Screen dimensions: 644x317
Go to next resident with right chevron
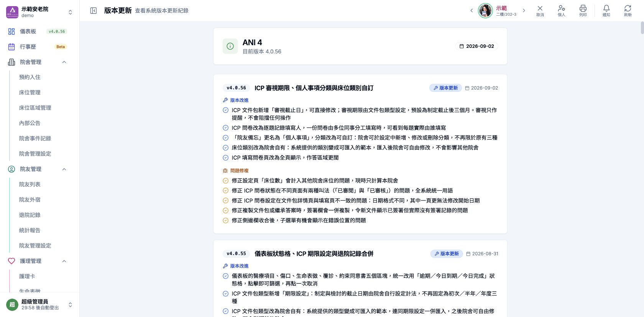pyautogui.click(x=524, y=11)
